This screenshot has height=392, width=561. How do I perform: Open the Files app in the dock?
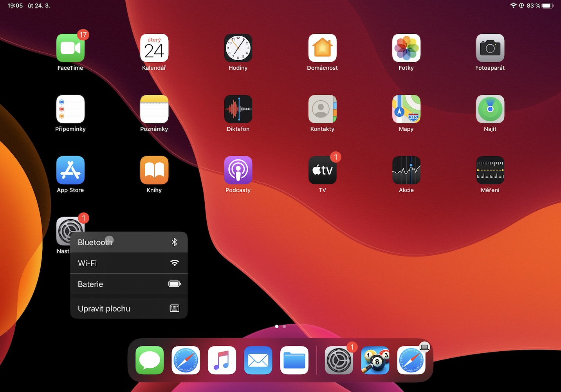[294, 360]
